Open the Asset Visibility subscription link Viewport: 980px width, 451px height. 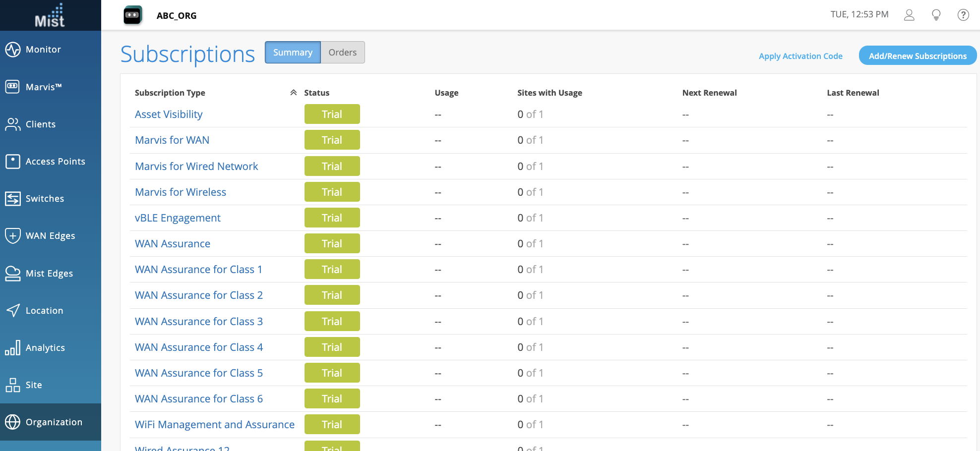[x=169, y=114]
